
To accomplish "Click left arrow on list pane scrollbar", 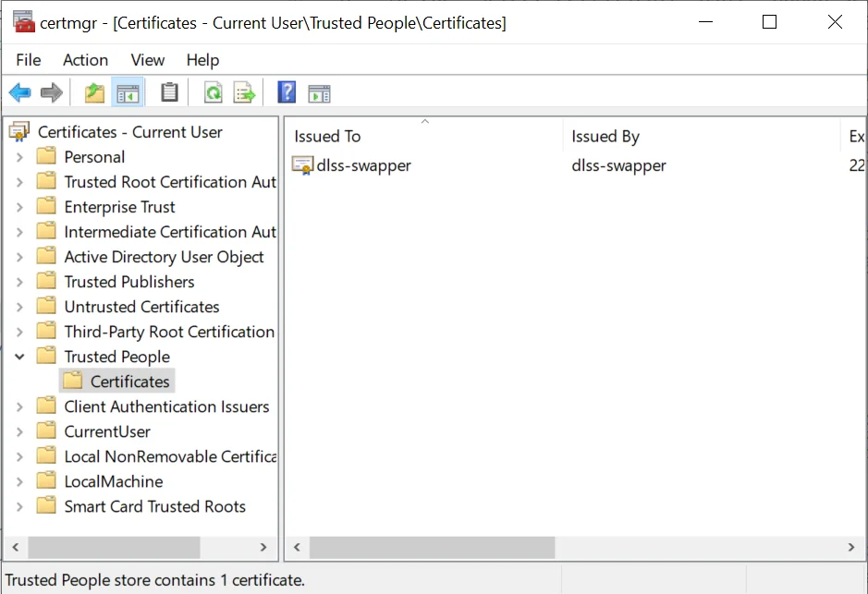I will [298, 547].
